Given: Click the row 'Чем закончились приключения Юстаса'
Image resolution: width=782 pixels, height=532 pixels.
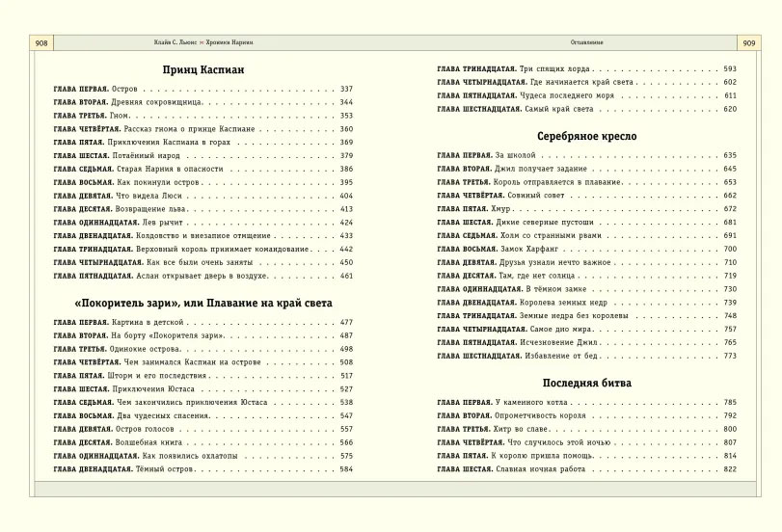Looking at the screenshot, I should [203, 402].
